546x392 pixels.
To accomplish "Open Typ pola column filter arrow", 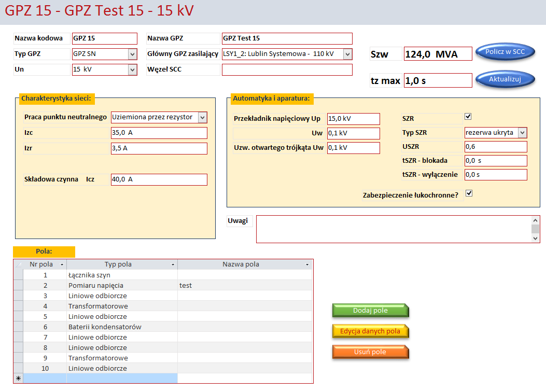I will click(173, 264).
